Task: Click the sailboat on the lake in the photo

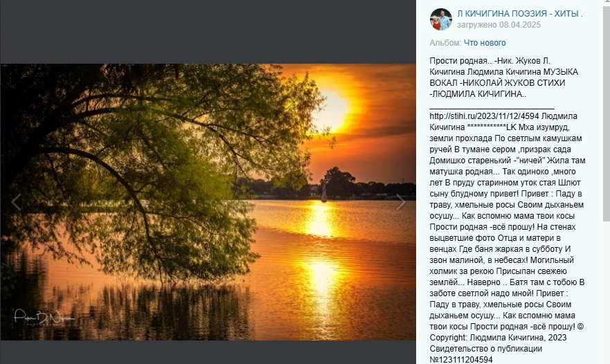Action: point(323,192)
